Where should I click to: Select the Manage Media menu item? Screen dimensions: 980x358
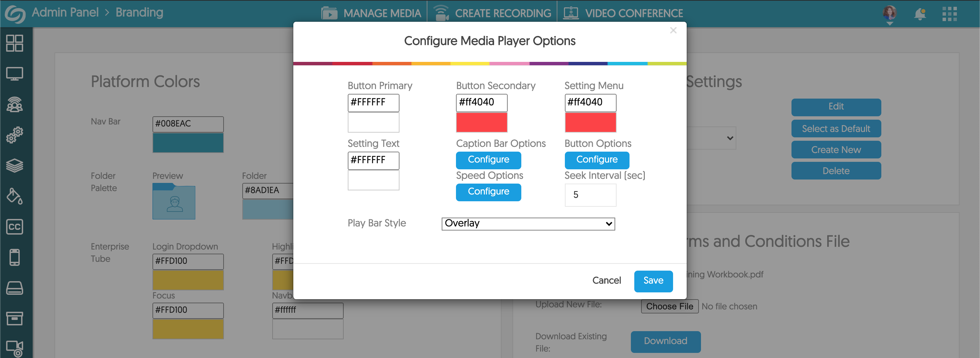tap(371, 13)
